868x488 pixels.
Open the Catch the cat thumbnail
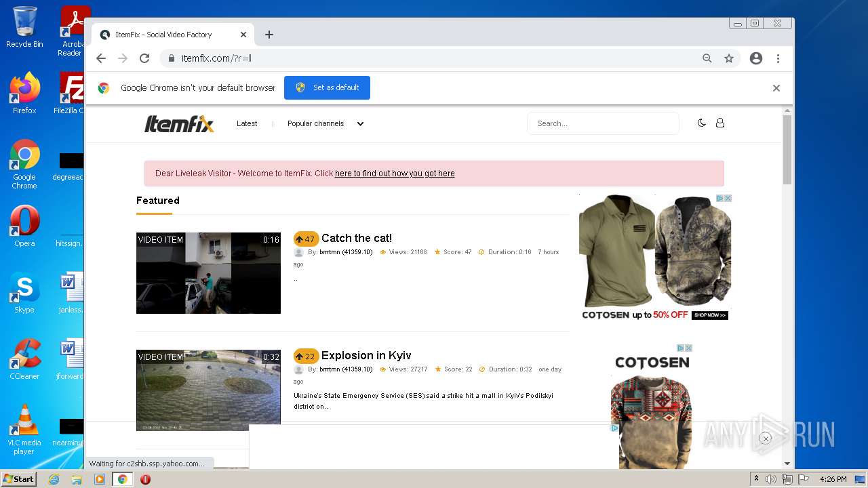[x=208, y=273]
